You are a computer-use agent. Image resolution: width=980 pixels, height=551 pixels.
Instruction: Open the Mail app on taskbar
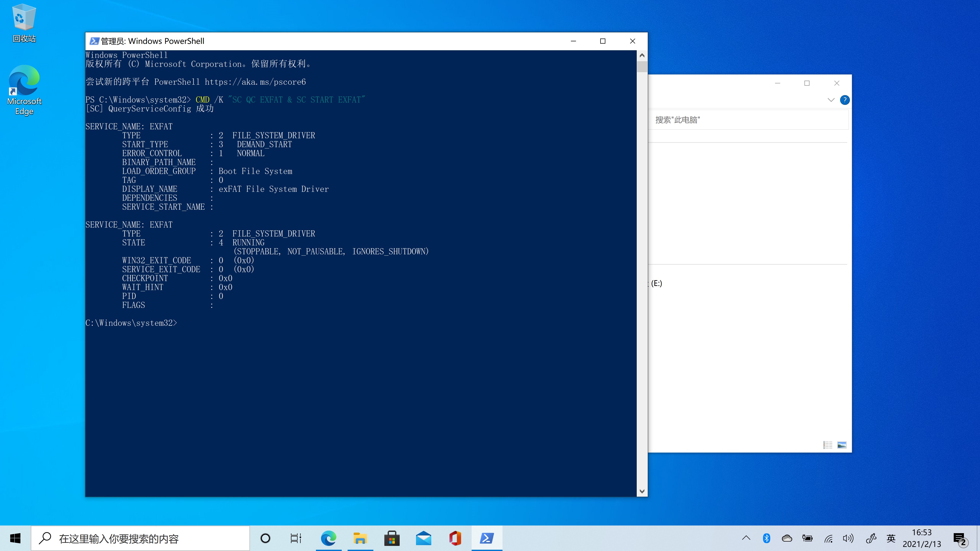coord(423,538)
